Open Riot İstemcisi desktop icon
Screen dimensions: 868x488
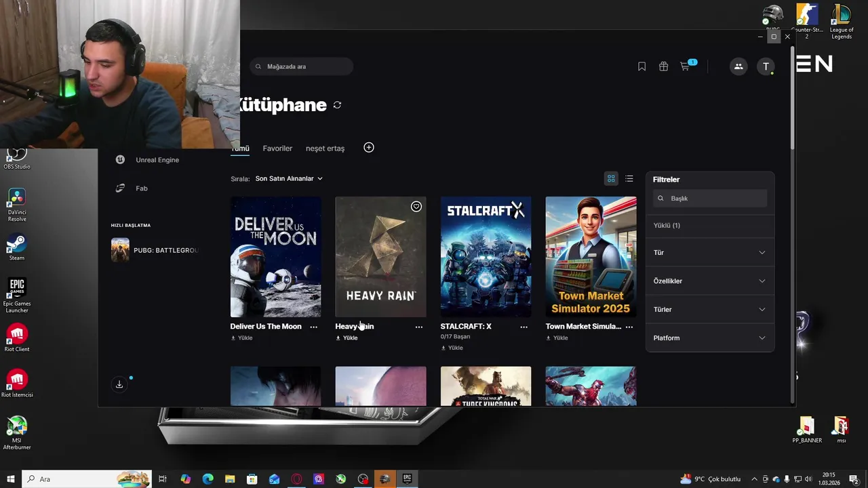(x=17, y=384)
